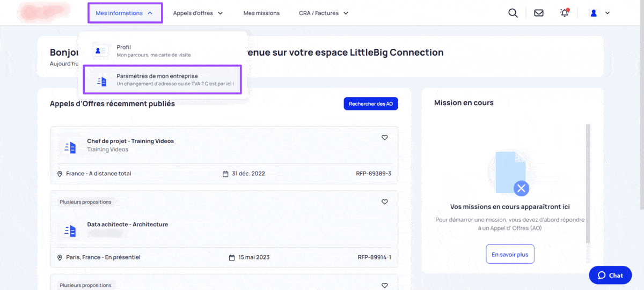This screenshot has width=644, height=290.
Task: Favorite the Chef de projet offer heart
Action: (384, 138)
